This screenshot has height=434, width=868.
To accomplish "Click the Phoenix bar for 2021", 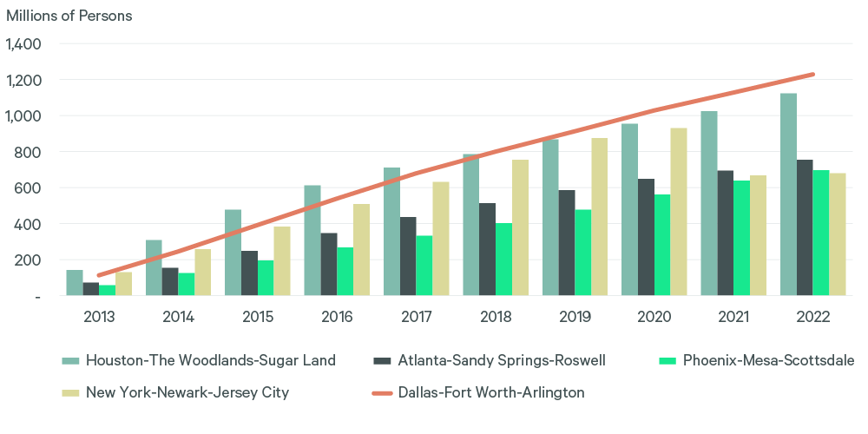I will click(742, 238).
